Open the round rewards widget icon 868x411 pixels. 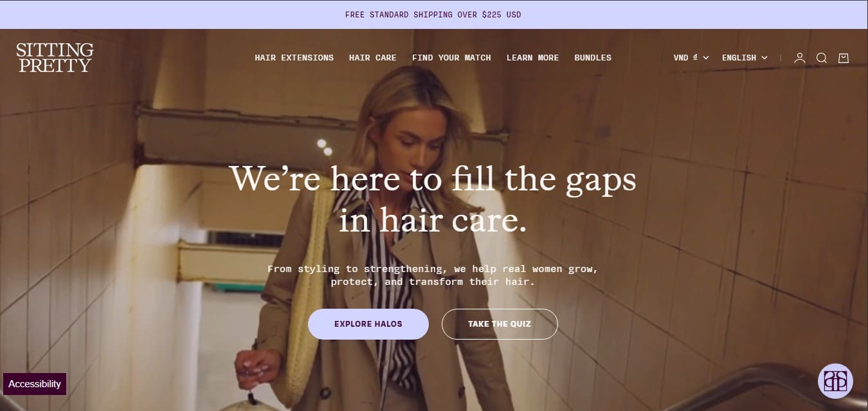835,381
